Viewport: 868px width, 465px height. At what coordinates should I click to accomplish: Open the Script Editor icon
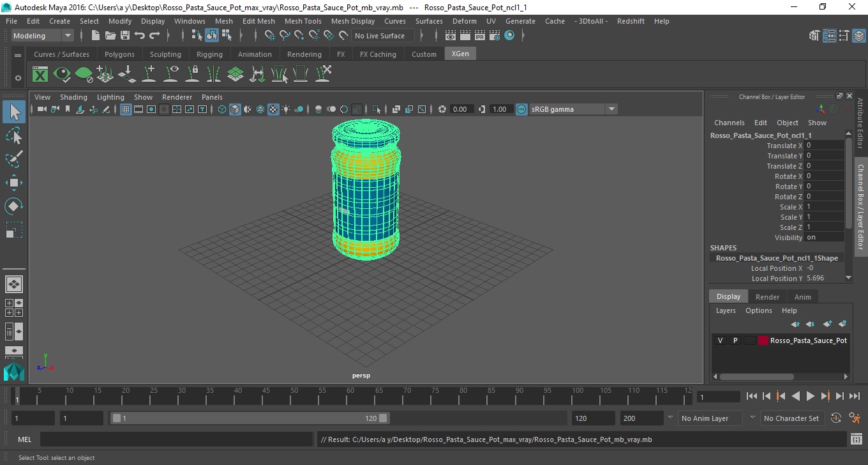point(857,439)
